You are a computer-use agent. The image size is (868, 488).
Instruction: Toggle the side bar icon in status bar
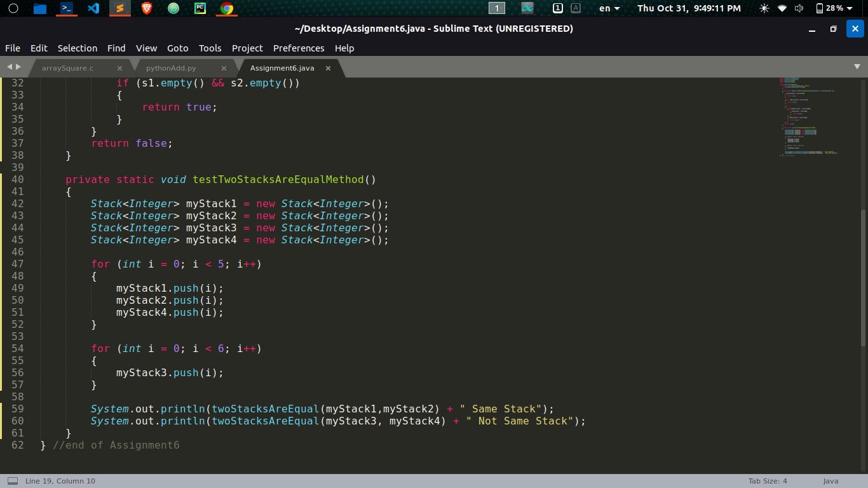click(13, 481)
